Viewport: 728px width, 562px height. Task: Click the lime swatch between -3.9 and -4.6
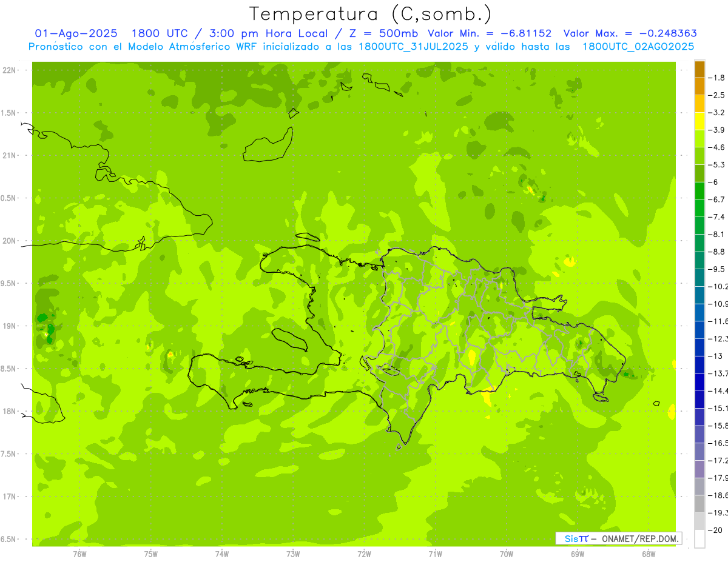[699, 139]
